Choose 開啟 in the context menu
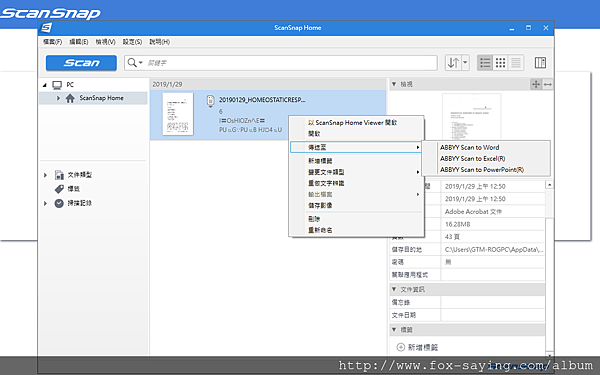 click(x=314, y=134)
